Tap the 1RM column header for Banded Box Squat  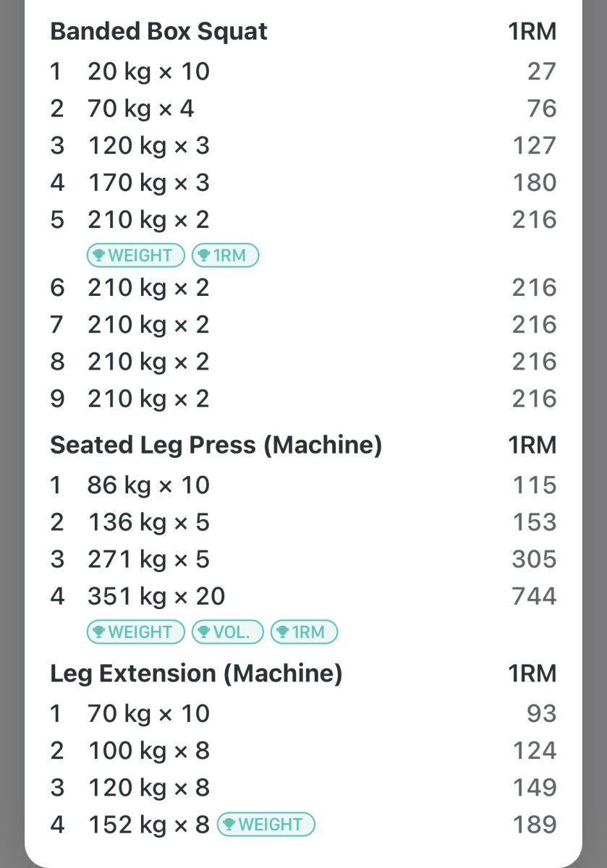point(532,32)
